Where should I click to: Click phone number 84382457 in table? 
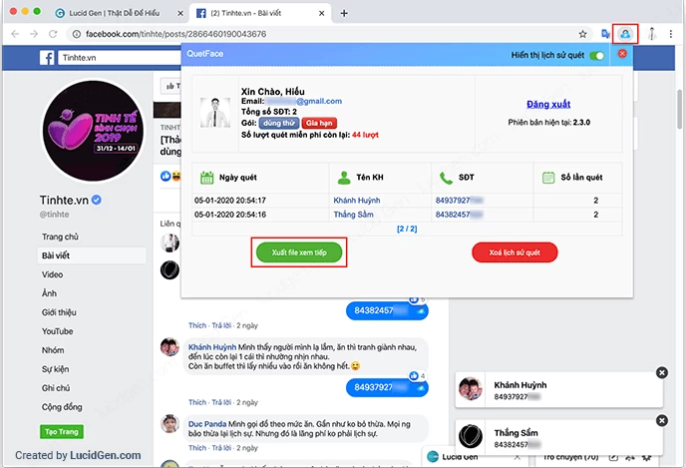pyautogui.click(x=459, y=214)
